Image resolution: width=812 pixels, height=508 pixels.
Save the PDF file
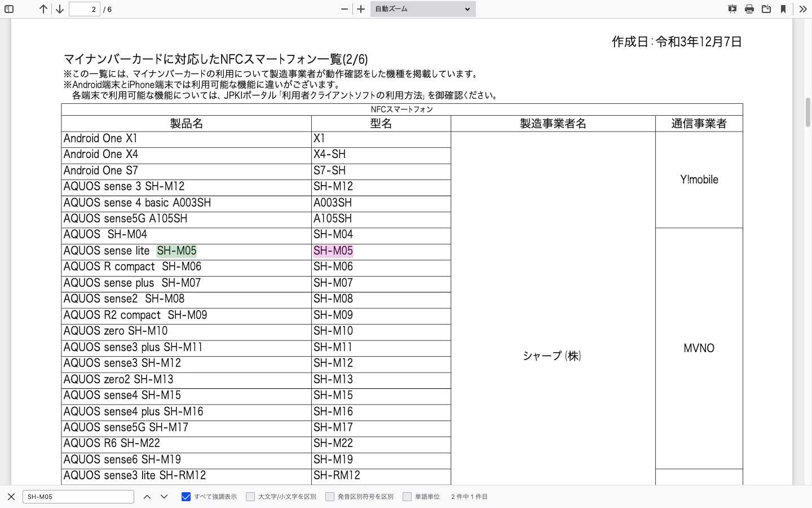[766, 9]
